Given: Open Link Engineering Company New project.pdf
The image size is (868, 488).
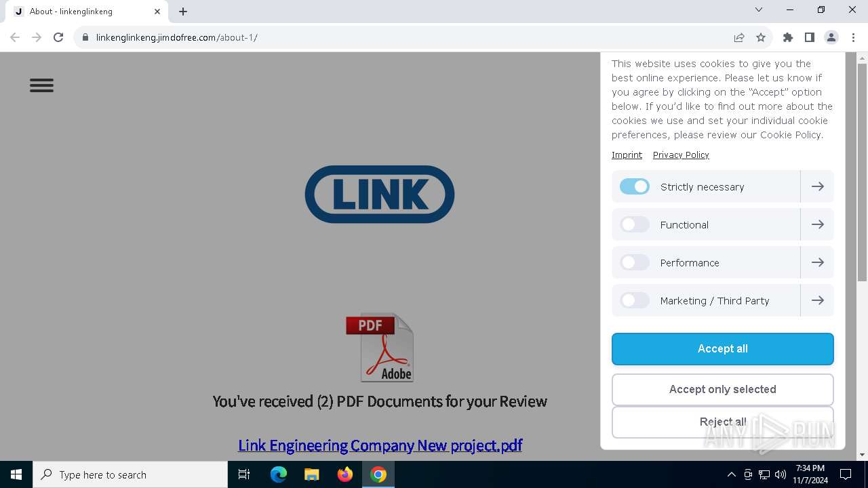Looking at the screenshot, I should click(380, 445).
